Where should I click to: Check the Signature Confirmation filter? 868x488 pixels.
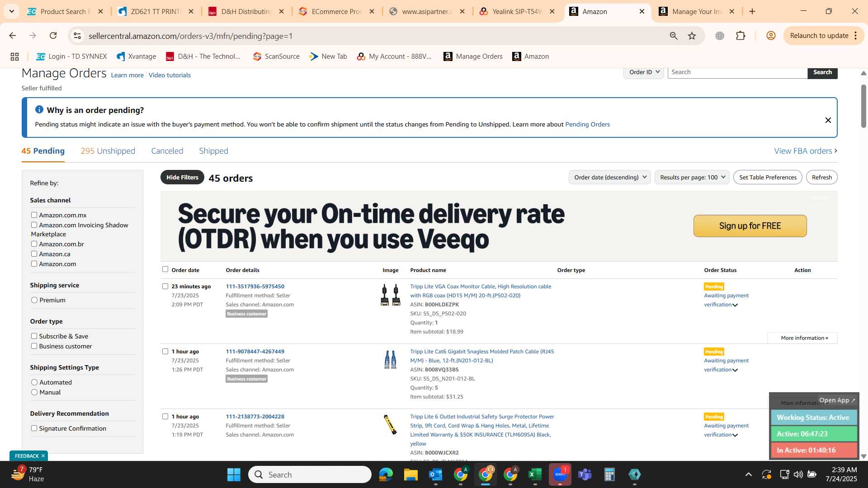tap(34, 428)
